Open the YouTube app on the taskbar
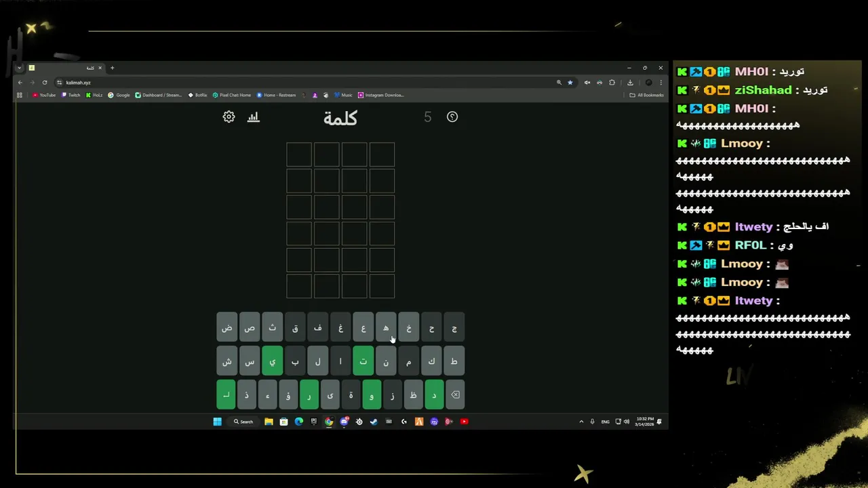The width and height of the screenshot is (868, 488). pyautogui.click(x=464, y=422)
